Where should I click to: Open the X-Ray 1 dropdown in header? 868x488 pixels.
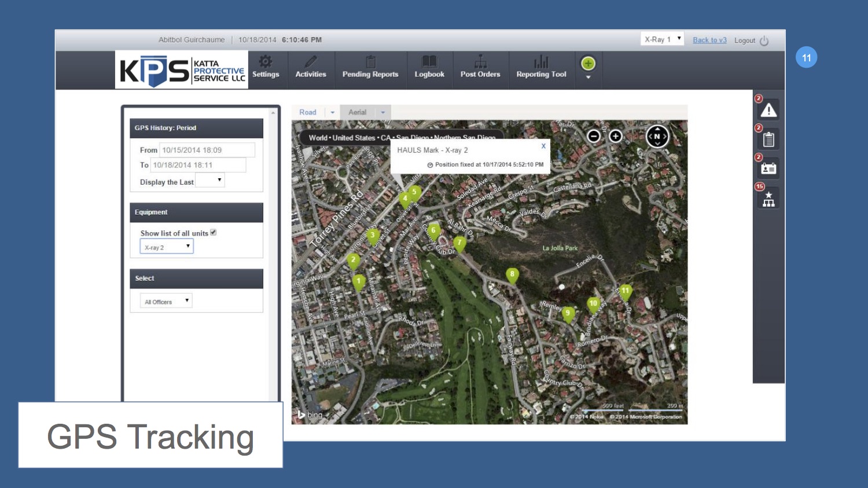click(x=663, y=39)
